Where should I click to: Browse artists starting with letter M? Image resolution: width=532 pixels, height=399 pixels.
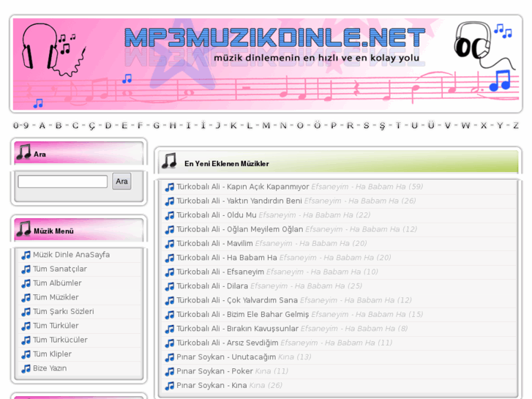pos(266,126)
